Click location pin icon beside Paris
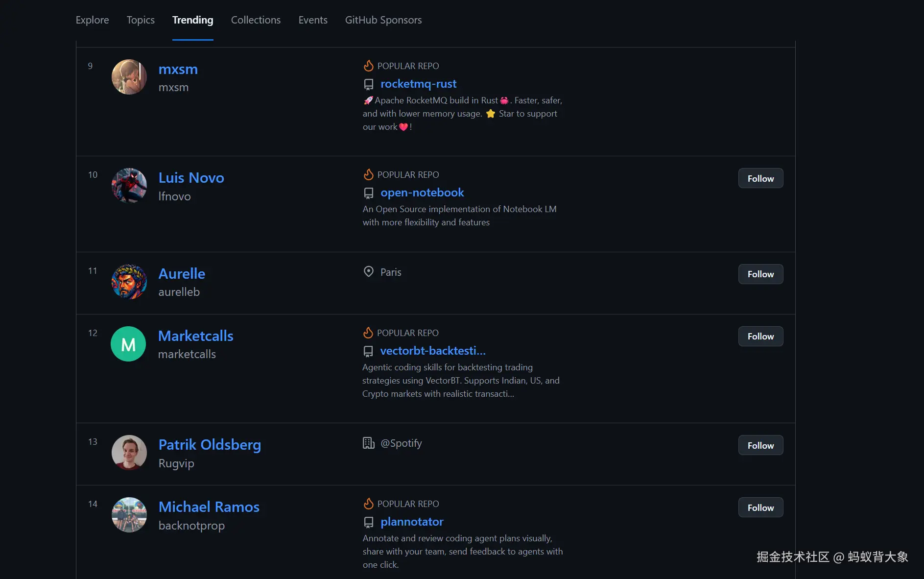 click(x=369, y=271)
